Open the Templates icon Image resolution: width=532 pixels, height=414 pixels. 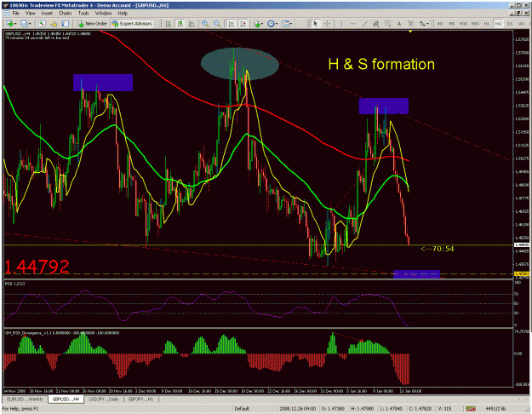coord(285,24)
